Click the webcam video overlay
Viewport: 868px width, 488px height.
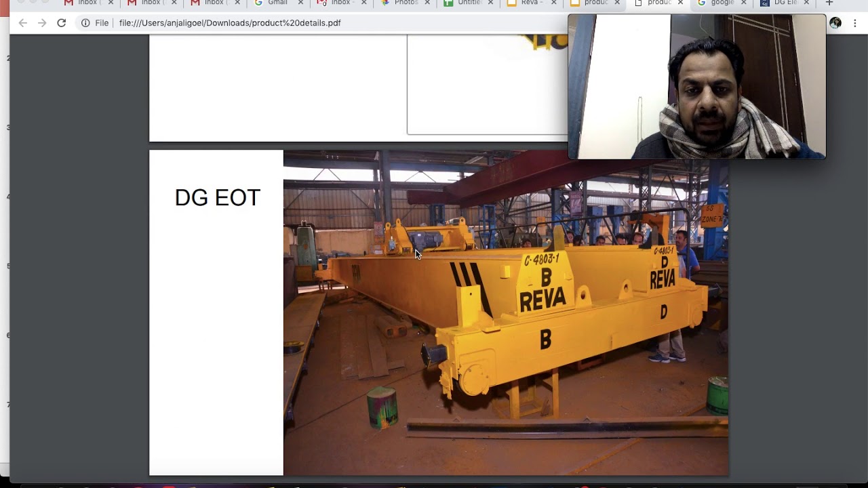pos(697,87)
